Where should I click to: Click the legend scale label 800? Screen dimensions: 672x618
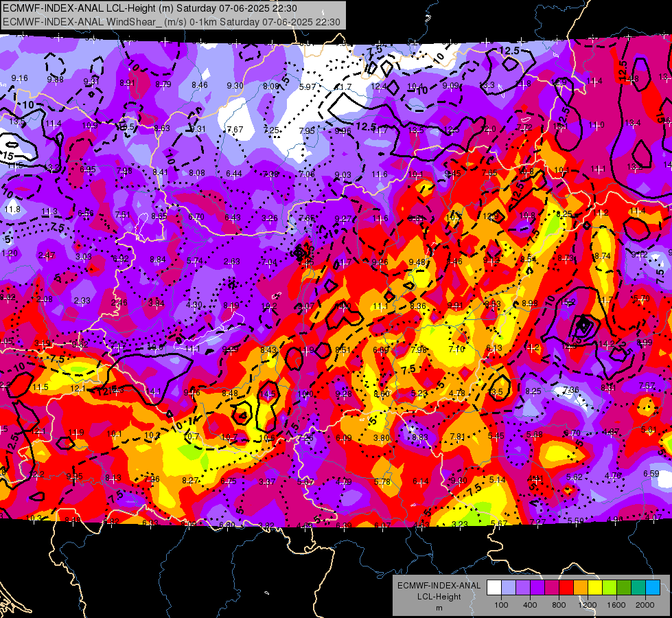tap(559, 605)
